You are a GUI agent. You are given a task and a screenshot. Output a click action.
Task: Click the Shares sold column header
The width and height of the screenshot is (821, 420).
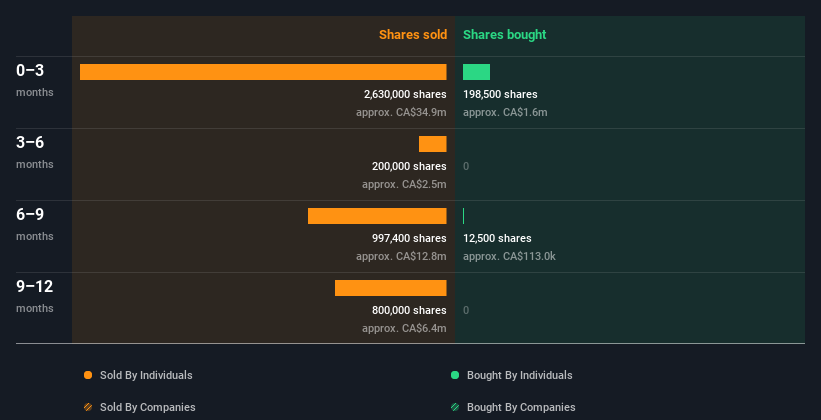tap(412, 35)
